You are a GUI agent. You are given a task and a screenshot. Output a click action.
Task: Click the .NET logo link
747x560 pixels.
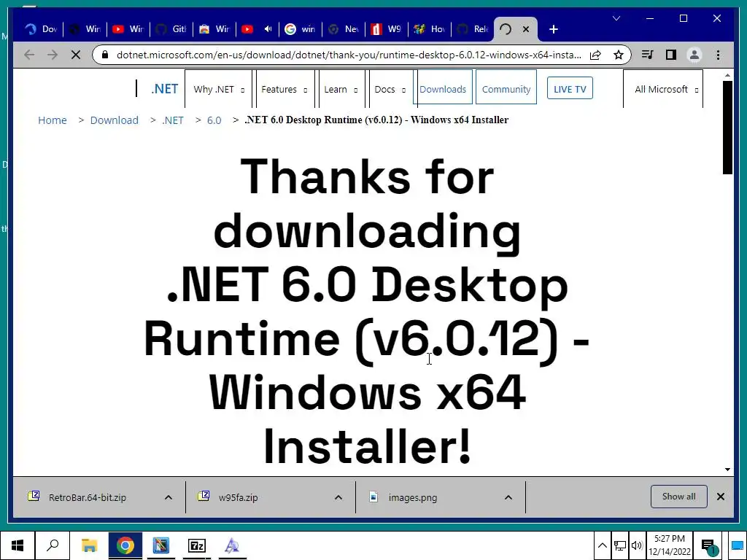click(164, 89)
